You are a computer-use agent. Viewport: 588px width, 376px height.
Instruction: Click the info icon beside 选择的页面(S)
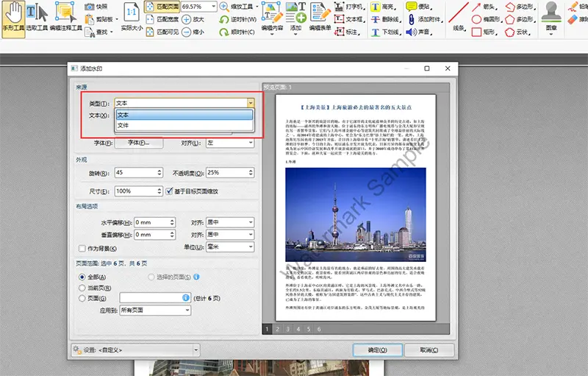196,277
